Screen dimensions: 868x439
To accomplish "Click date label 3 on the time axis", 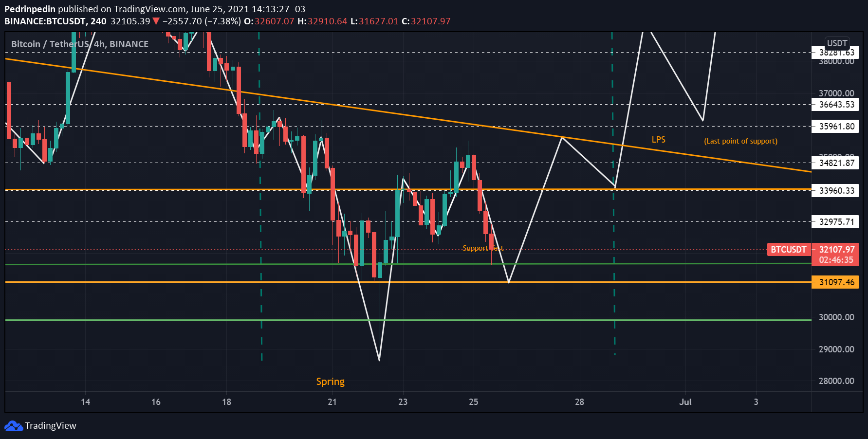I will pyautogui.click(x=756, y=402).
